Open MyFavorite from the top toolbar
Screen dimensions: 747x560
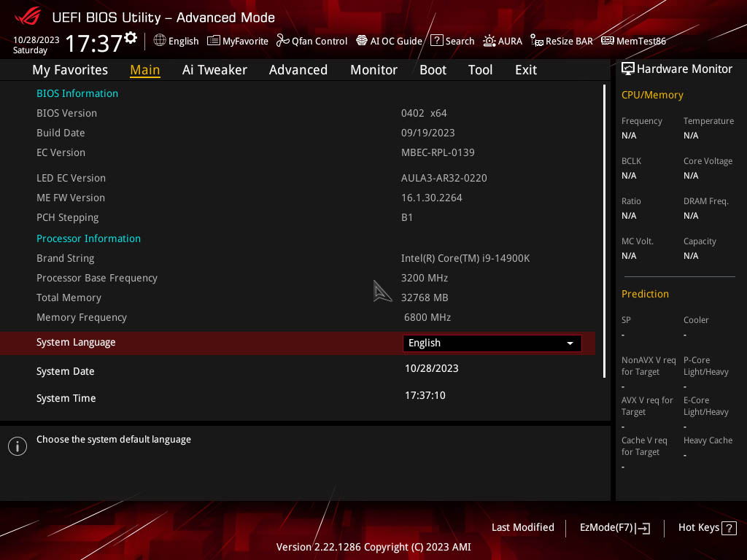(238, 41)
